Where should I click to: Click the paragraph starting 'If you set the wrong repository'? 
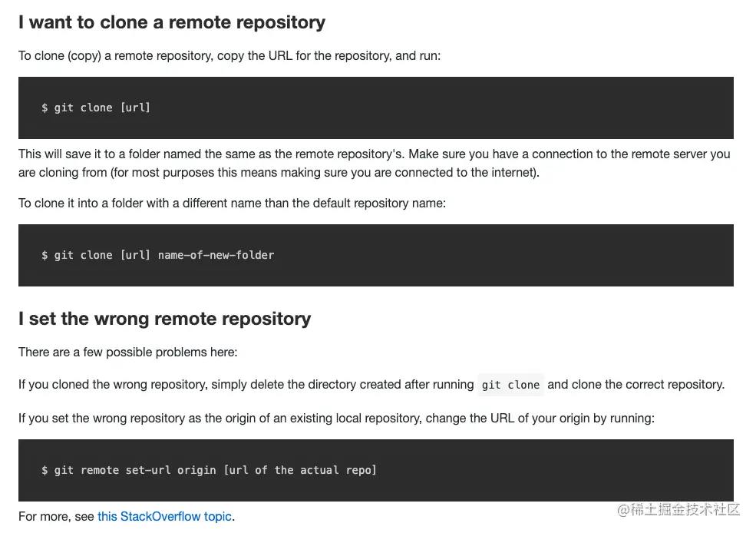click(336, 419)
